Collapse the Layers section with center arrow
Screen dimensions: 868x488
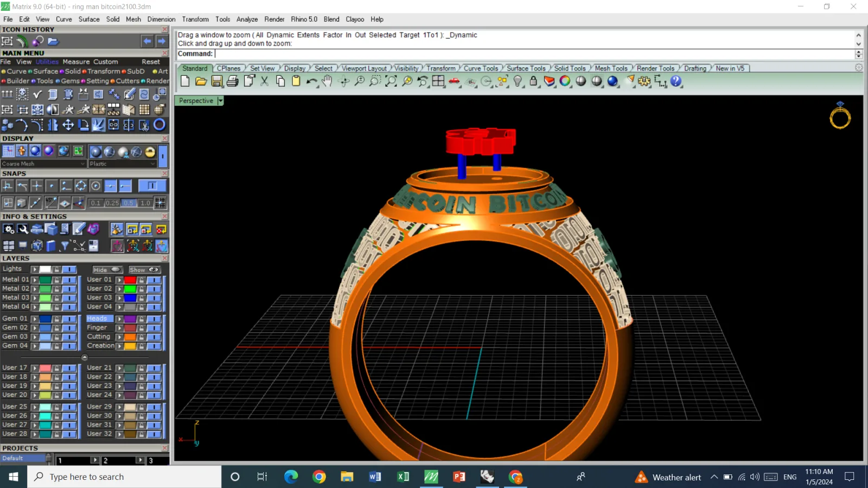84,357
